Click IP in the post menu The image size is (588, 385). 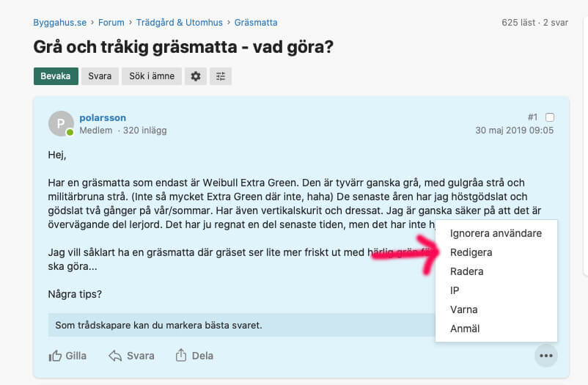[x=455, y=290]
